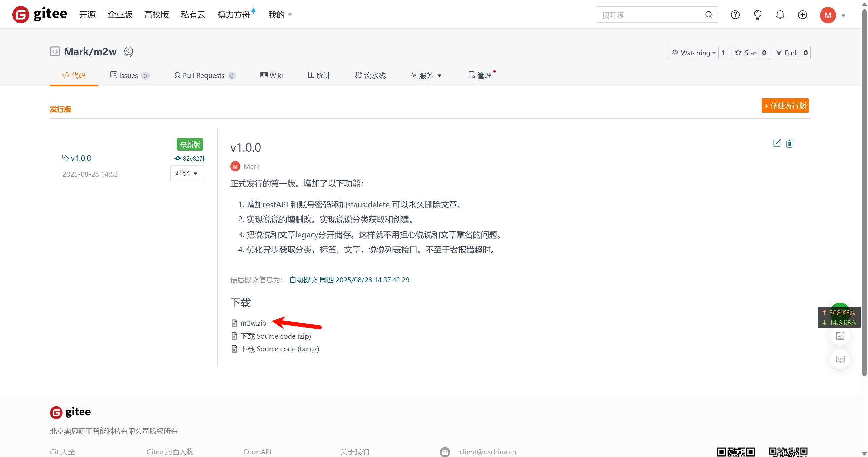Download Source code (tar.gz)
The height and width of the screenshot is (457, 868).
point(280,349)
